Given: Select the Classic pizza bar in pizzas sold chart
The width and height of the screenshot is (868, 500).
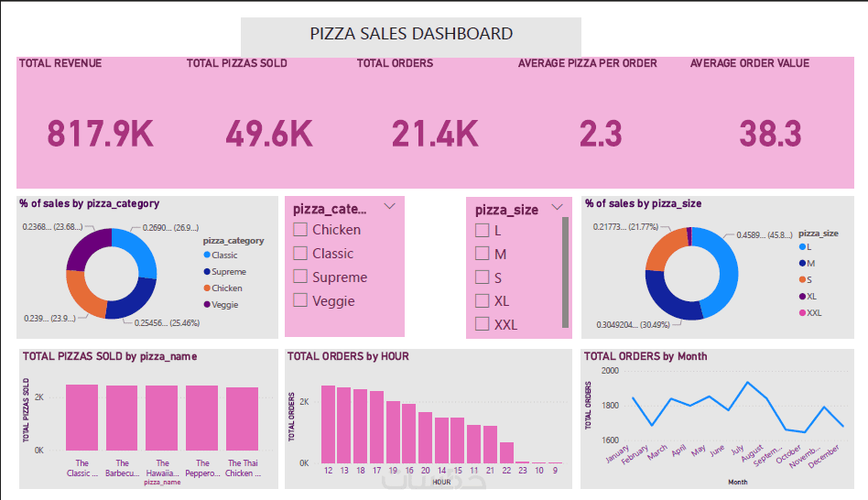Looking at the screenshot, I should (81, 417).
